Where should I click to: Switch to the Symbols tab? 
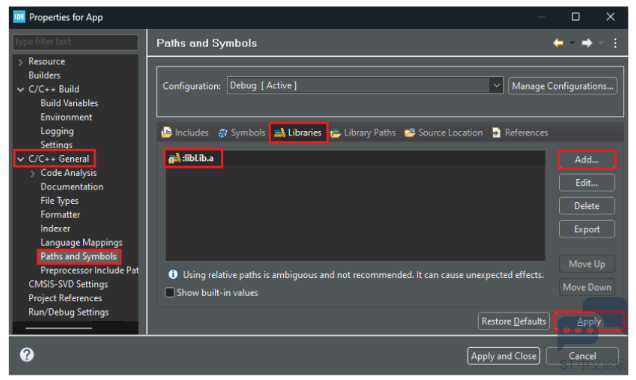coord(242,133)
